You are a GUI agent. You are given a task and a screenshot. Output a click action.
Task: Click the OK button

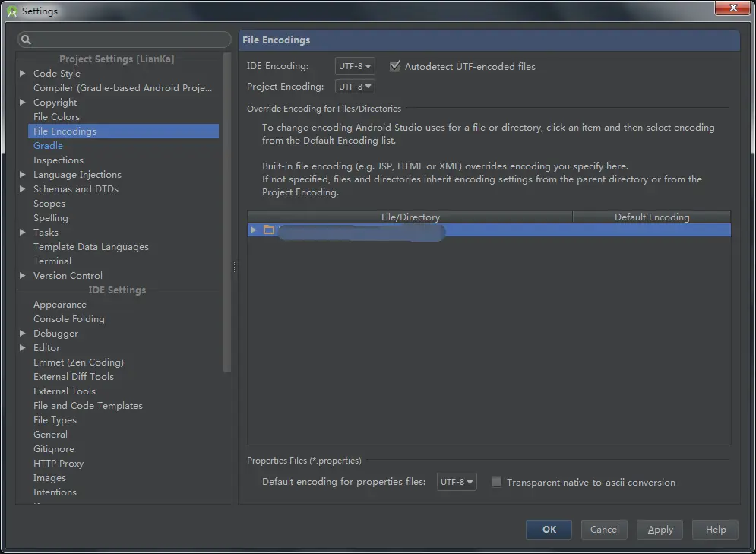(x=549, y=530)
